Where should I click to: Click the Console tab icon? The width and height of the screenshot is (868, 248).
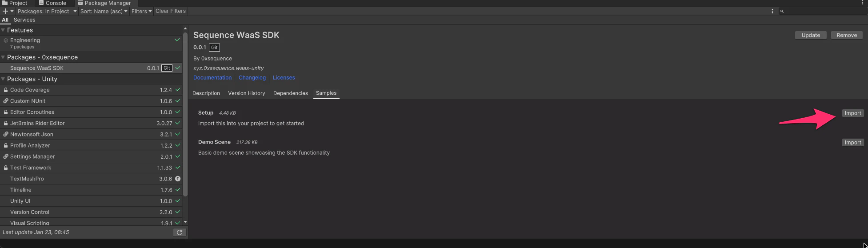click(41, 3)
